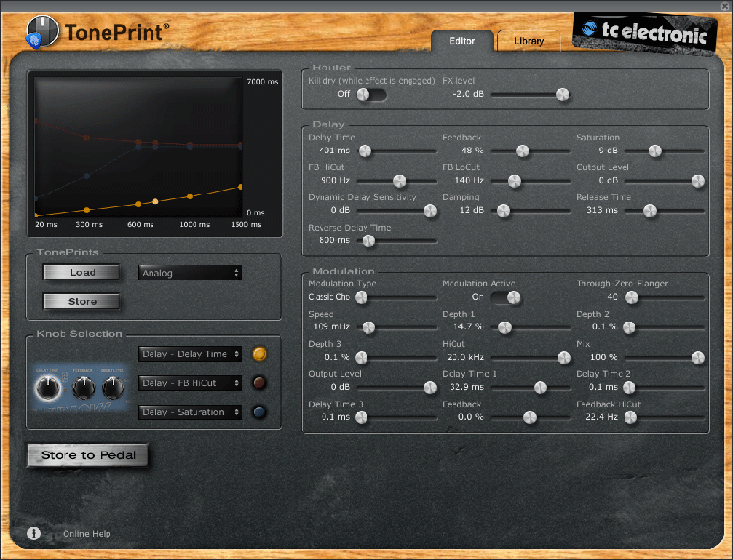Open the Analog TonePrint dropdown
This screenshot has height=560, width=733.
pyautogui.click(x=190, y=273)
